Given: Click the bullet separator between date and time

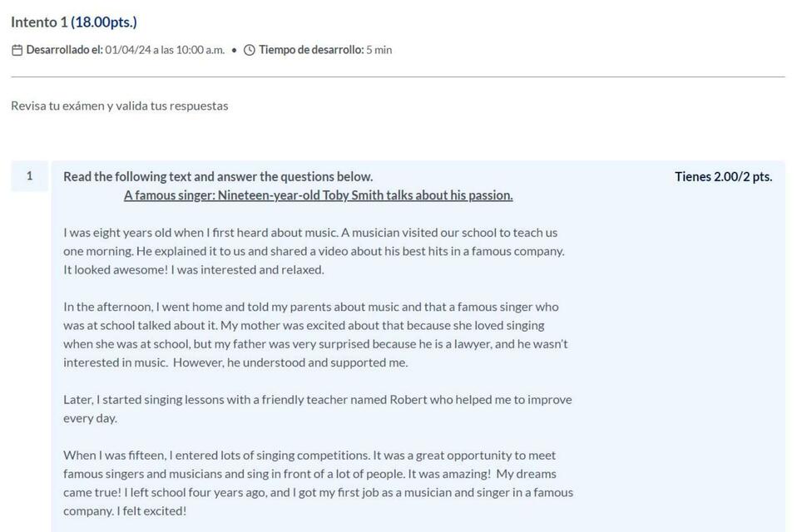Looking at the screenshot, I should click(235, 51).
